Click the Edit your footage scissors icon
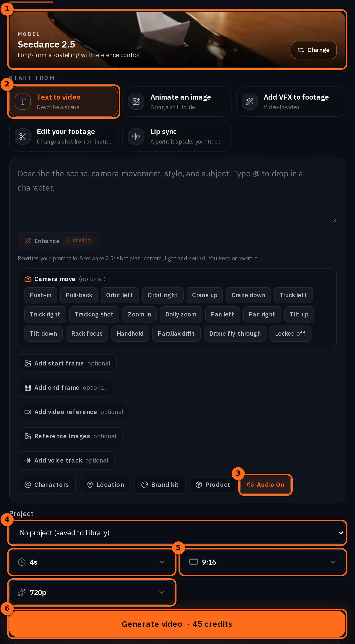Viewport: 355px width, 644px height. pos(23,136)
